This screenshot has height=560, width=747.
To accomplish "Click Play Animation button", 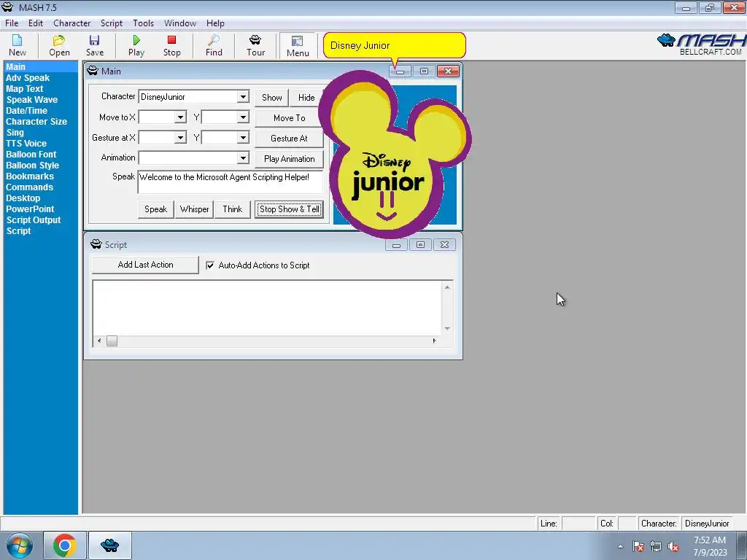I will click(x=289, y=158).
